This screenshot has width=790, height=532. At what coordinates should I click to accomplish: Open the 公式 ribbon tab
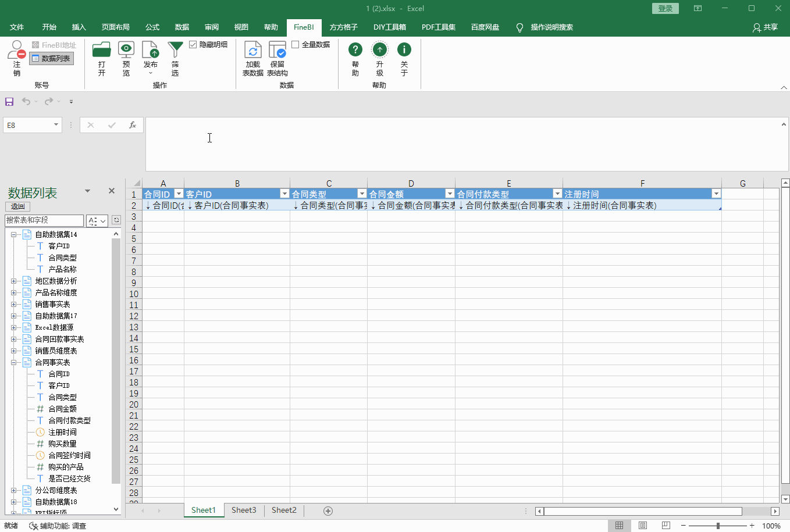click(152, 27)
